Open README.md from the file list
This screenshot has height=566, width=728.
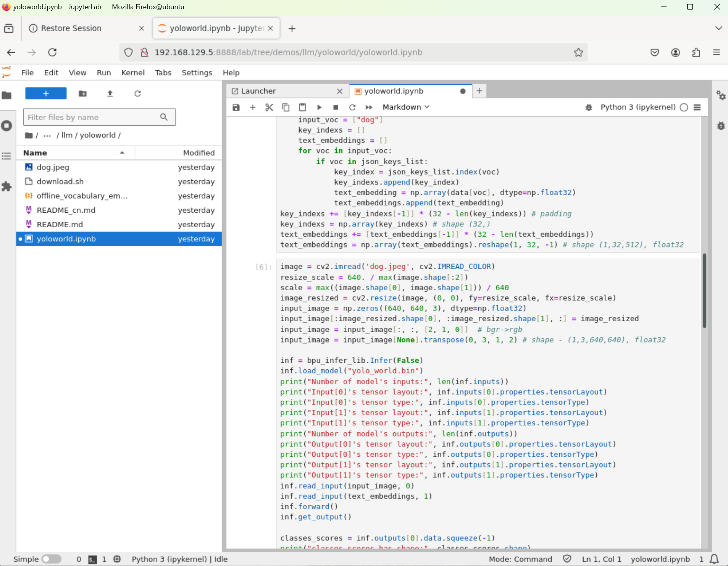tap(60, 225)
